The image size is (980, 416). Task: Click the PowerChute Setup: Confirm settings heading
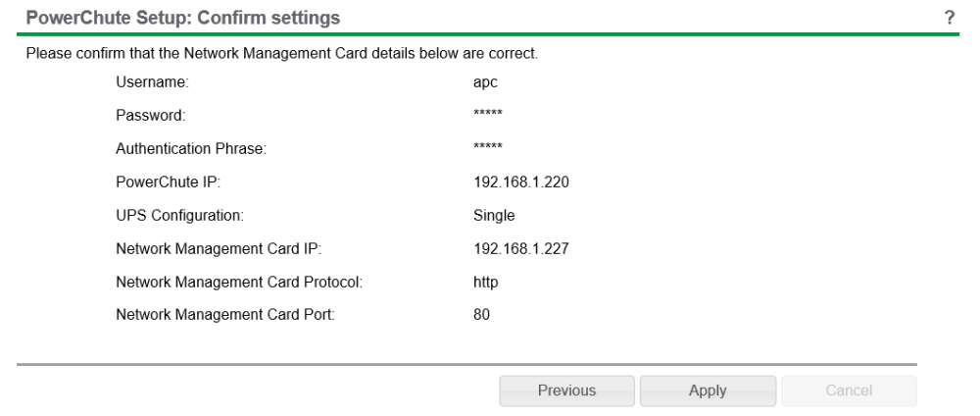point(183,18)
